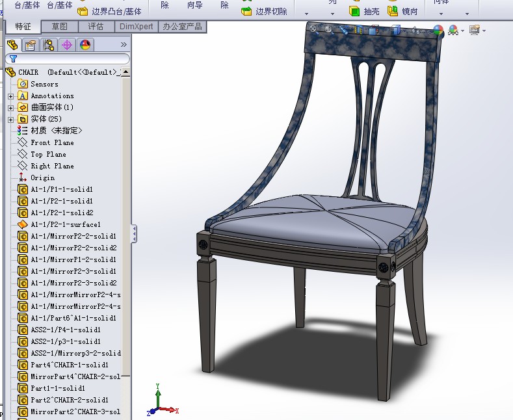The width and height of the screenshot is (513, 420).
Task: Switch to the 草图 sketch tab
Action: 60,27
